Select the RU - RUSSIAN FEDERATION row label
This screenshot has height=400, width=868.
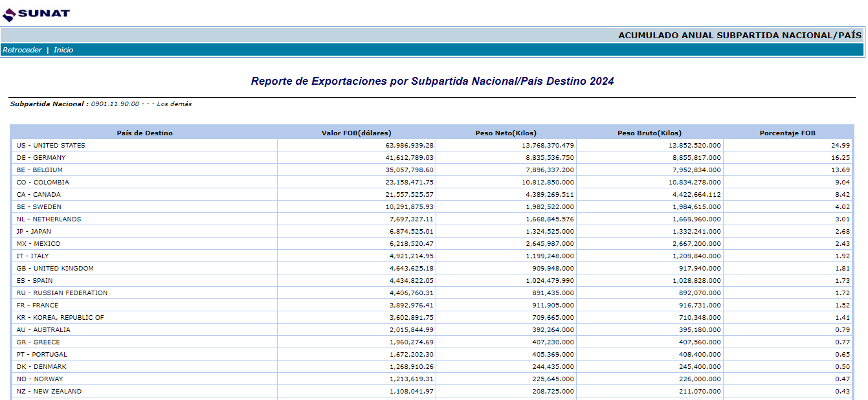63,293
